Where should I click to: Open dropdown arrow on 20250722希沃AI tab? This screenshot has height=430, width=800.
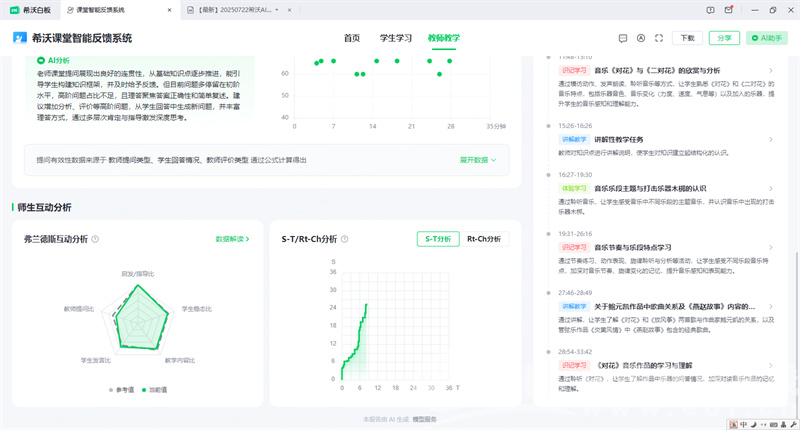click(x=277, y=10)
